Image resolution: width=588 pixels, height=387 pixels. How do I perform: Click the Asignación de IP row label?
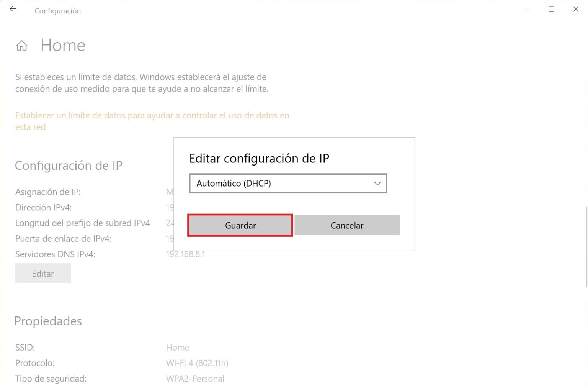pyautogui.click(x=47, y=192)
